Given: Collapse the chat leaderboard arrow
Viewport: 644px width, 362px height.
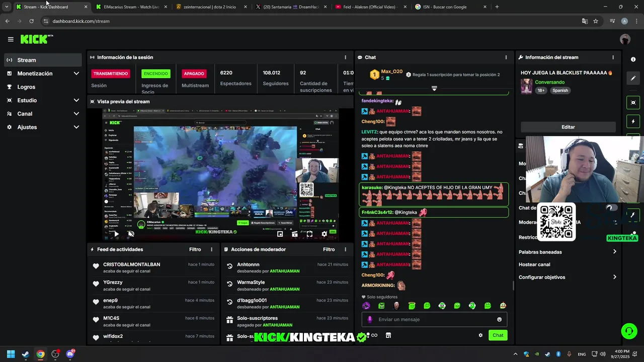Looking at the screenshot, I should point(434,88).
